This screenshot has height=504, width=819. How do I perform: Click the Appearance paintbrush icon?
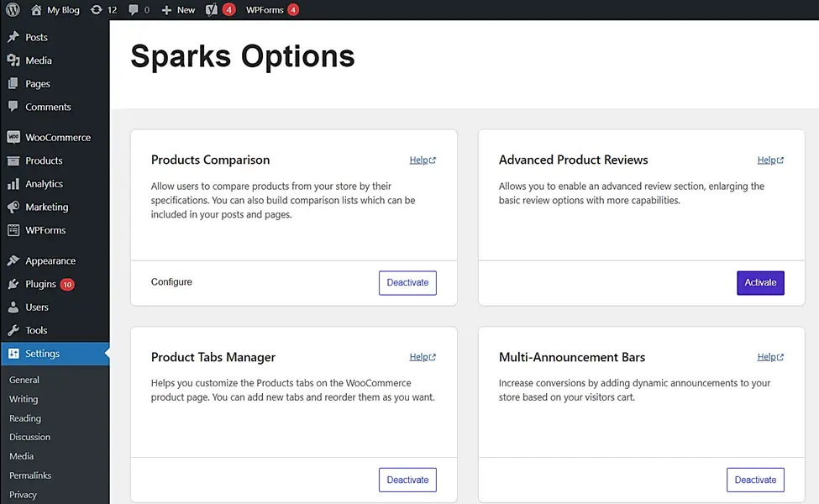coord(13,260)
